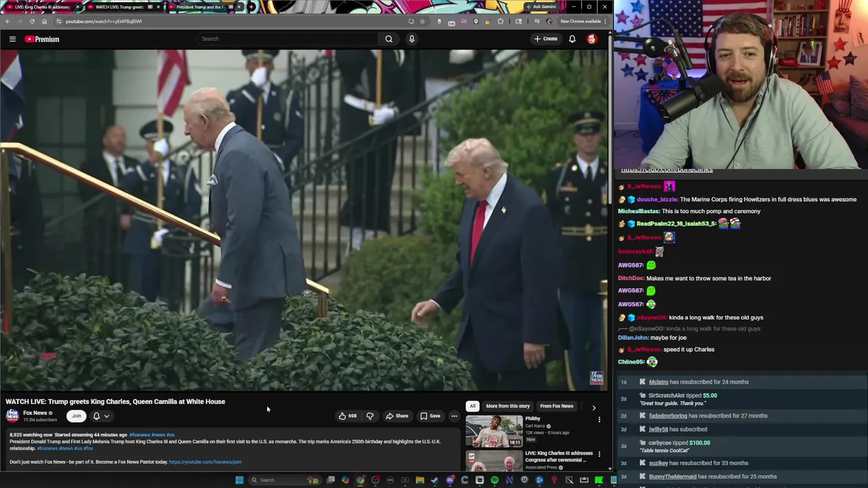Open the Windows Start menu
The height and width of the screenshot is (488, 868).
pos(239,480)
